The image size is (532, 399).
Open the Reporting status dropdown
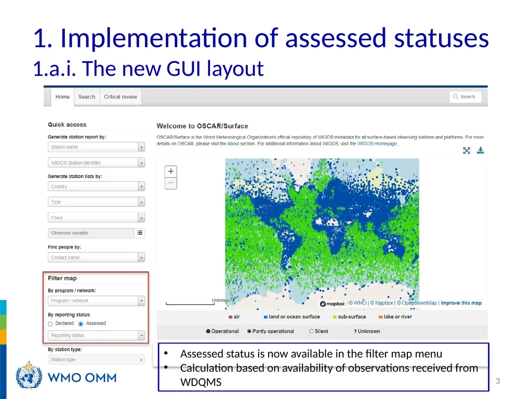pos(96,335)
